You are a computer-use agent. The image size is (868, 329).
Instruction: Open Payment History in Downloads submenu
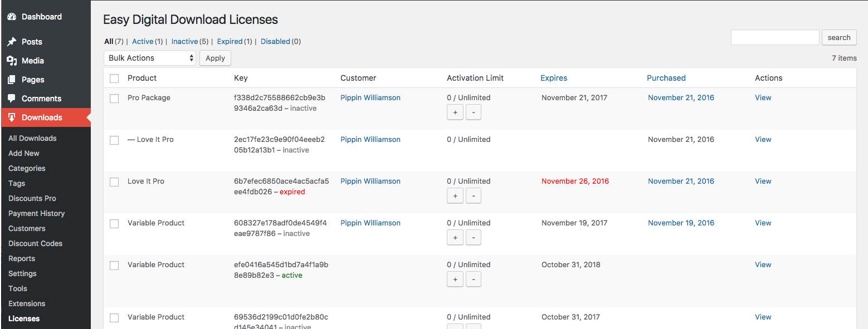click(36, 213)
